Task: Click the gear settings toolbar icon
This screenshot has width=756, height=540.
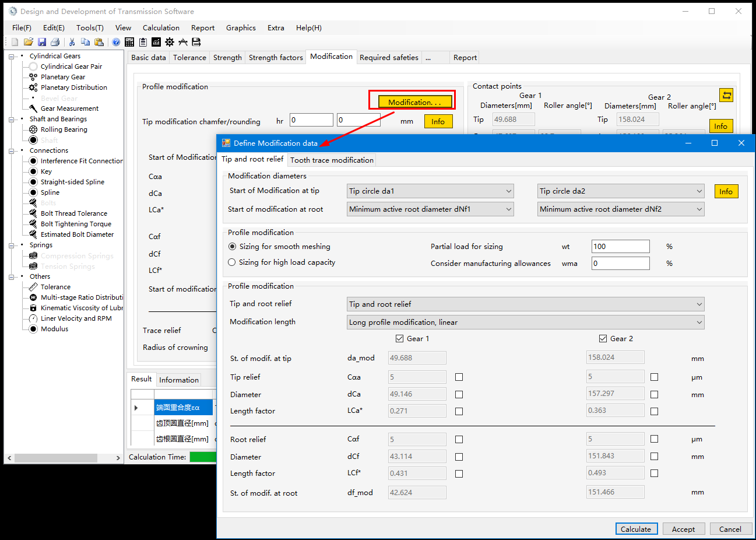Action: (x=170, y=42)
